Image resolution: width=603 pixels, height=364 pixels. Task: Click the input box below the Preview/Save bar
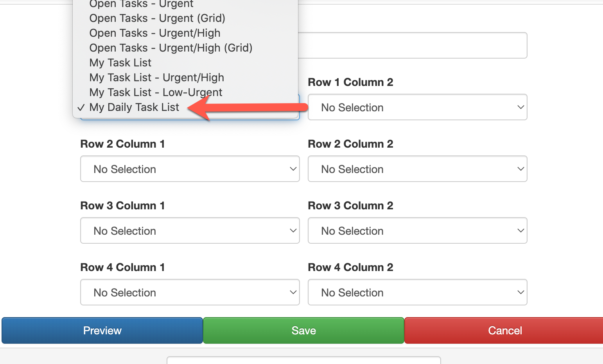tap(304, 360)
